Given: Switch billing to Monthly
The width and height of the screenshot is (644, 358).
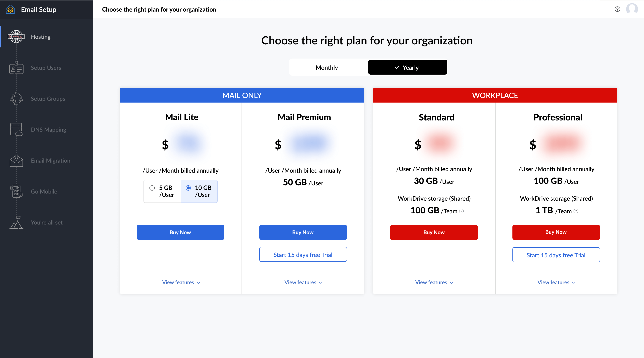Looking at the screenshot, I should pyautogui.click(x=326, y=67).
